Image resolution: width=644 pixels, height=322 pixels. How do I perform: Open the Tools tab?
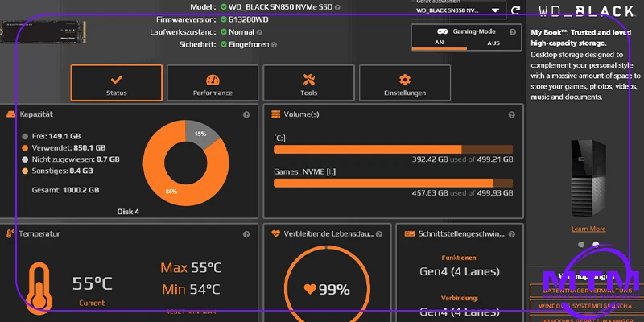pyautogui.click(x=308, y=83)
